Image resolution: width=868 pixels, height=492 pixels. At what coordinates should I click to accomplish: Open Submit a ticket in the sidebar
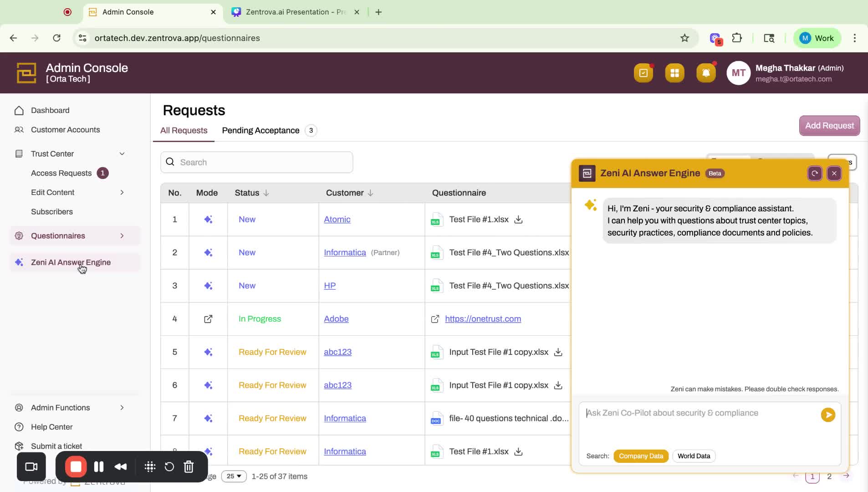[56, 446]
